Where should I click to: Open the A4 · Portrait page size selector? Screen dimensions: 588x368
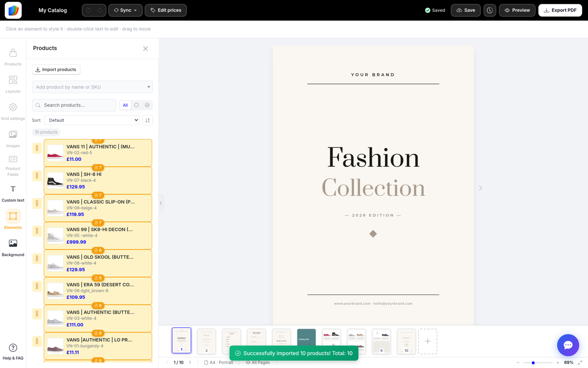[219, 362]
